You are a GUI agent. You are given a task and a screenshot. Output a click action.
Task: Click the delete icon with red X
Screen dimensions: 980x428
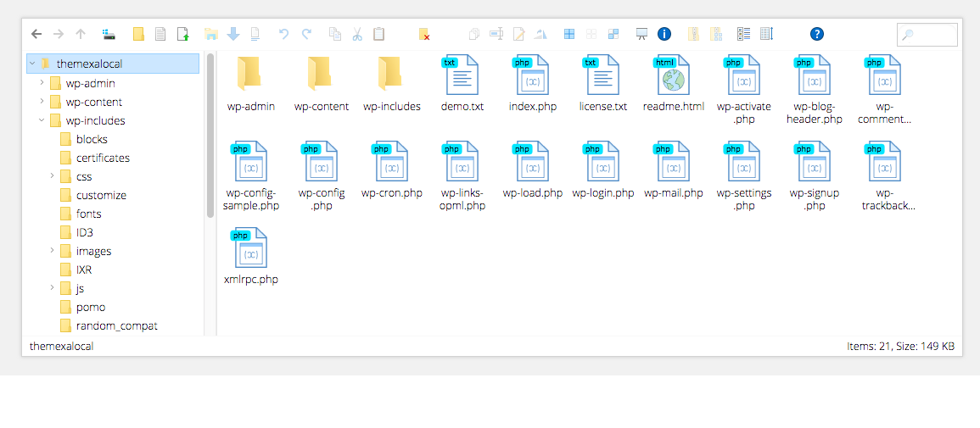pyautogui.click(x=424, y=34)
